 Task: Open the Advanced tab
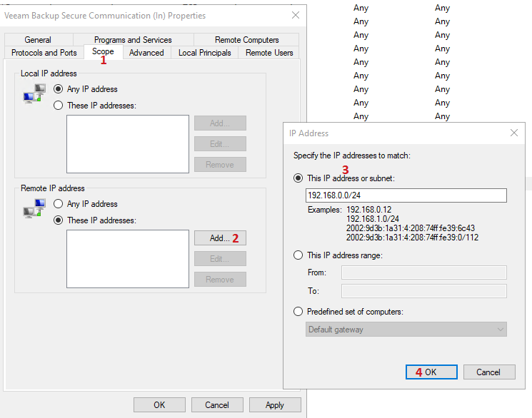[146, 53]
